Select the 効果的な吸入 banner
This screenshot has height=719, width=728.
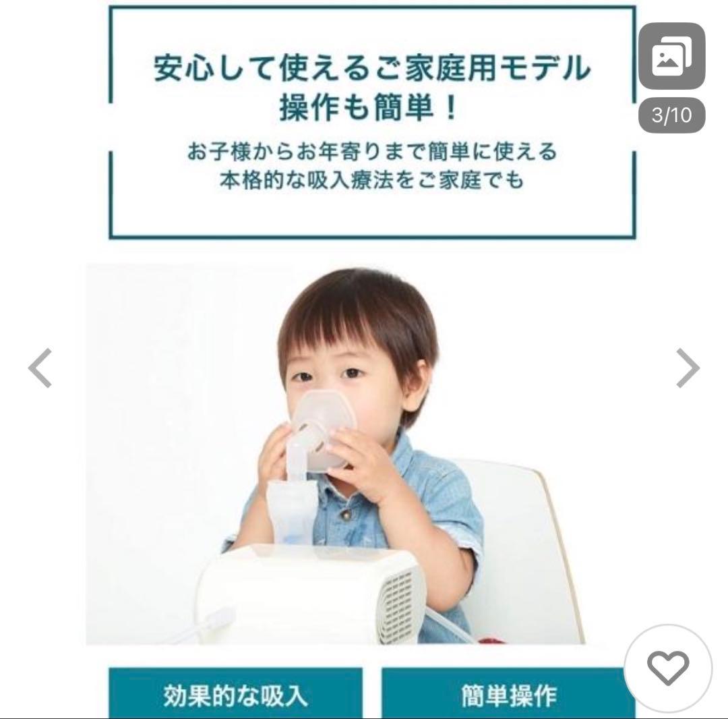pyautogui.click(x=235, y=693)
